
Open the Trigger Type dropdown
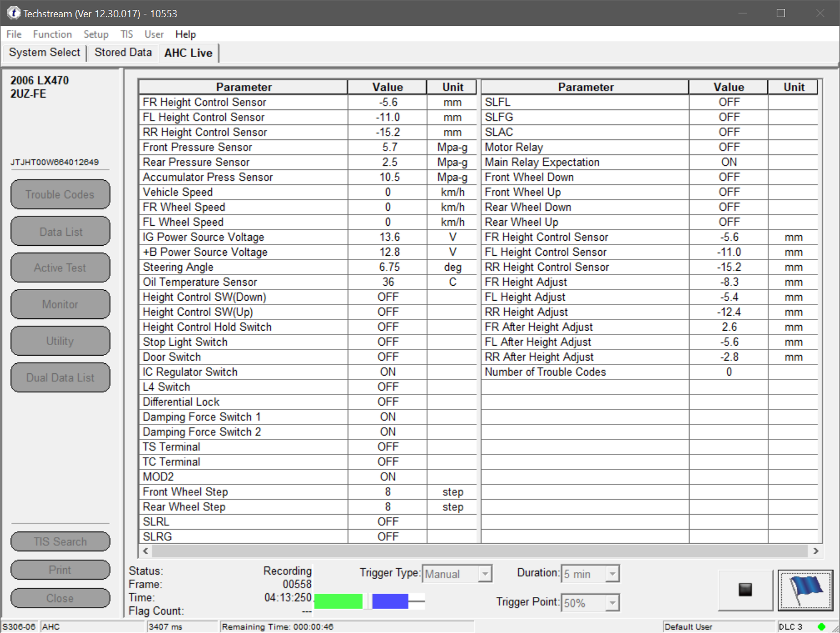(x=485, y=574)
